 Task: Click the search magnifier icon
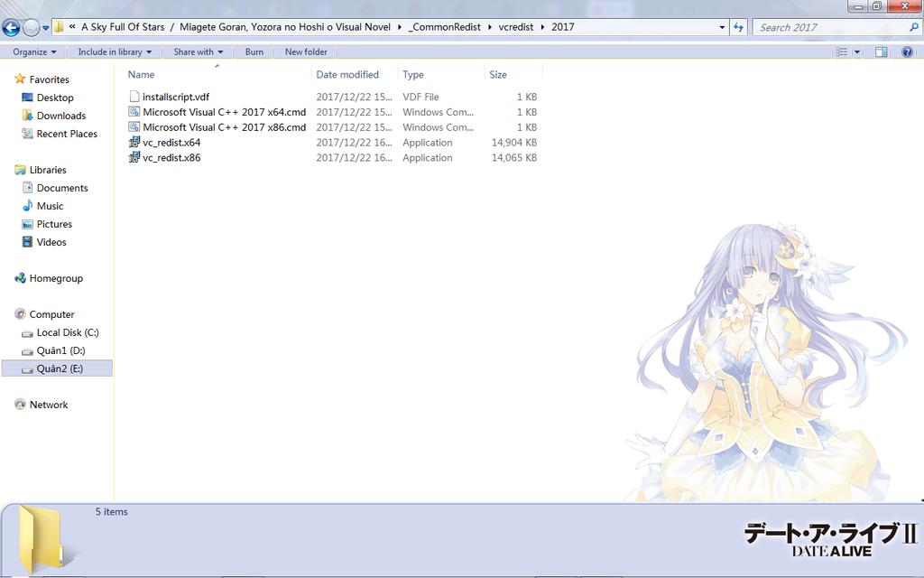[914, 27]
